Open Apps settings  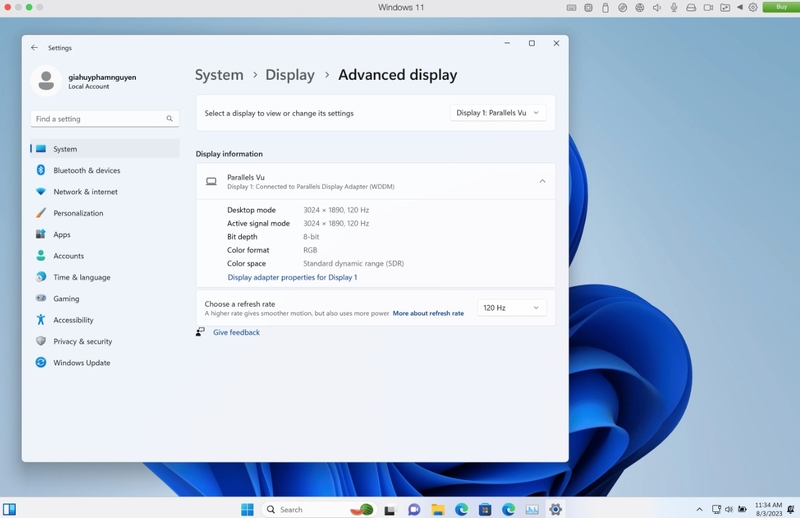click(x=105, y=234)
